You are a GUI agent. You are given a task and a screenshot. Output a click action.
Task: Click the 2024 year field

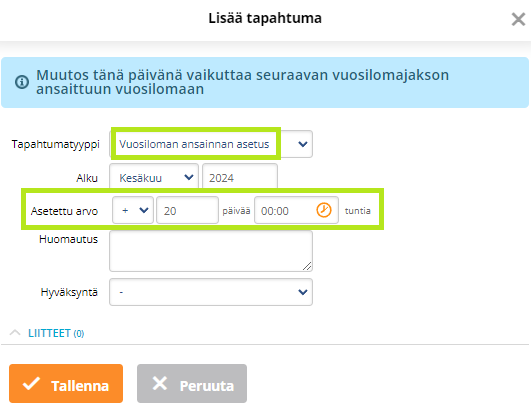pyautogui.click(x=240, y=177)
